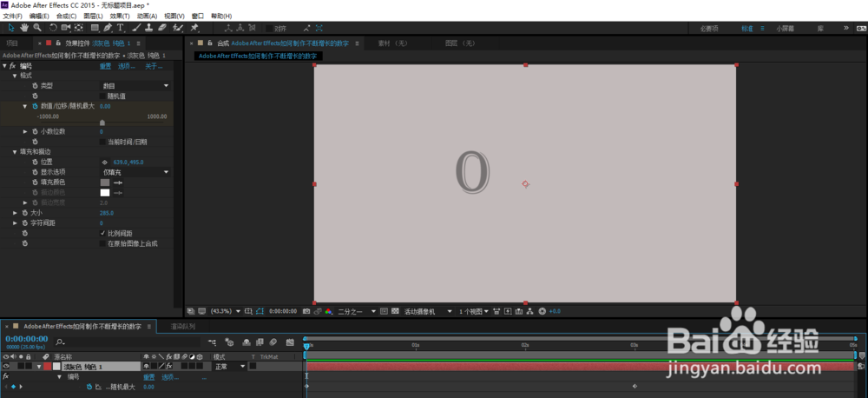Toggle the motion blur enable icon in timeline
Screen dimensions: 868x398
pos(273,342)
